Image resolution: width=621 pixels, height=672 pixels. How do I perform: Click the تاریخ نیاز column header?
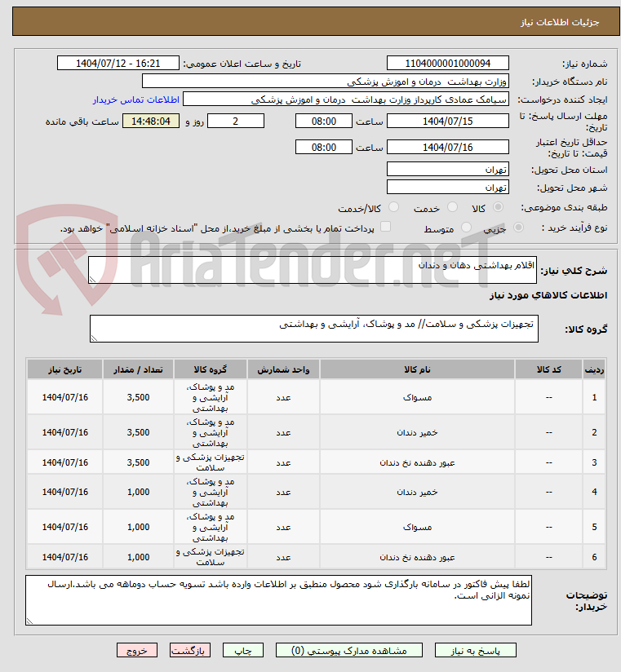64,369
